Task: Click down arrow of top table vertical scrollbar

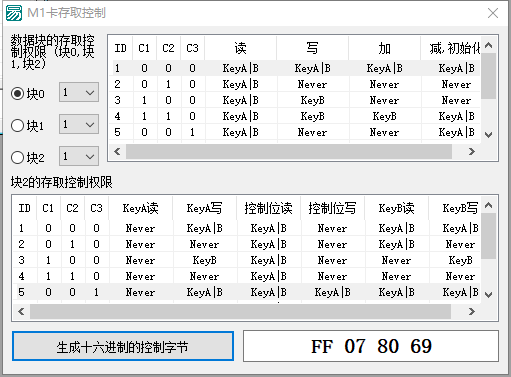Action: (x=489, y=135)
